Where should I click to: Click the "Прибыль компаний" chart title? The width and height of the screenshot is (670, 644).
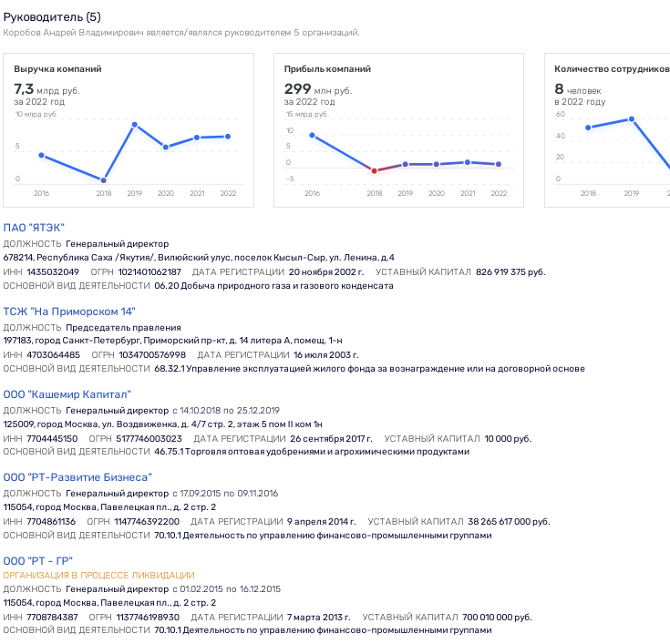tap(327, 69)
